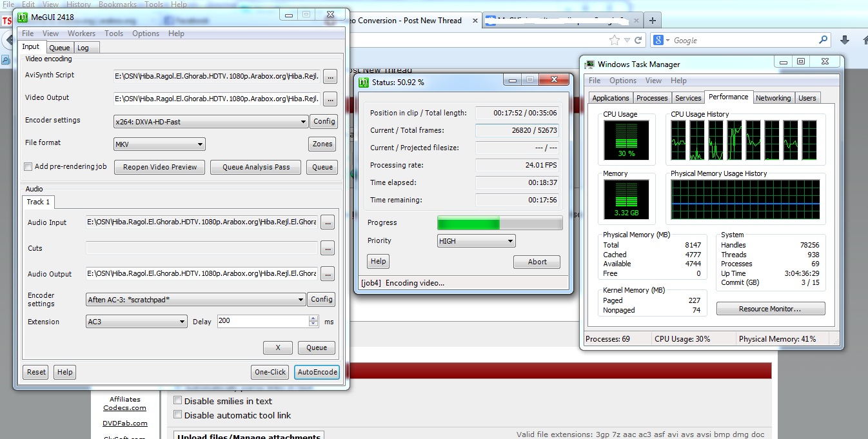Open Codecs.com affiliate link

(x=124, y=407)
